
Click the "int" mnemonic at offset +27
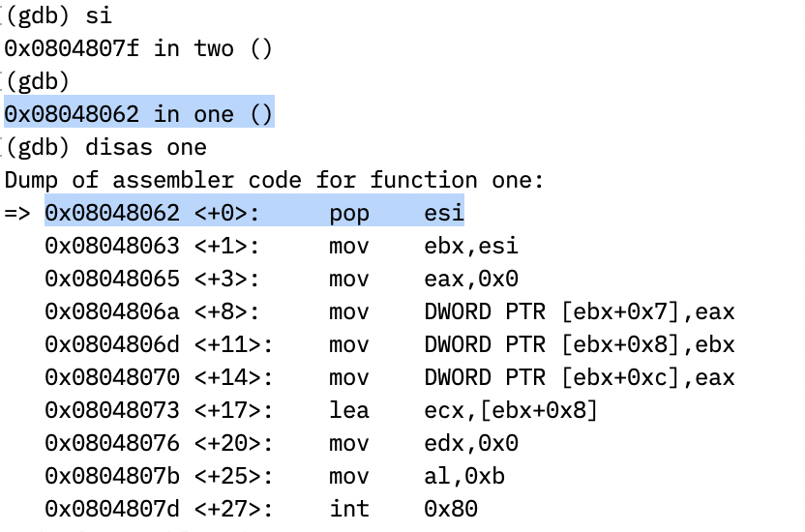point(348,509)
